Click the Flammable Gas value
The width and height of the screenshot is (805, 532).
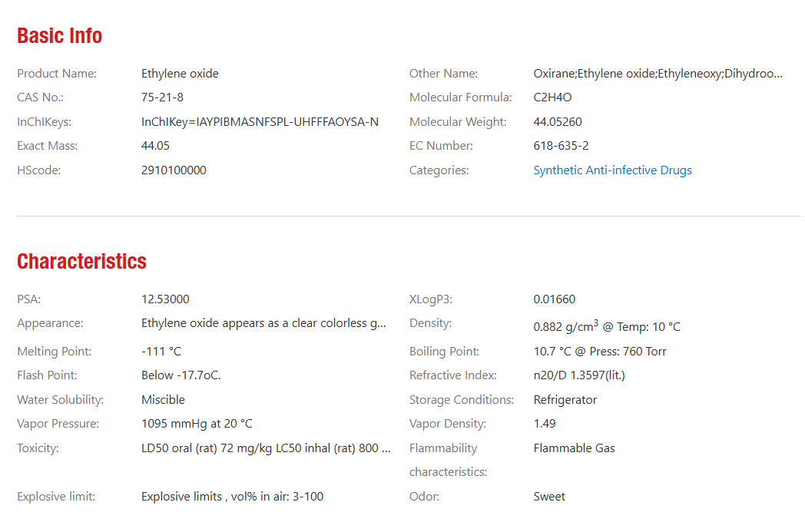[x=574, y=448]
